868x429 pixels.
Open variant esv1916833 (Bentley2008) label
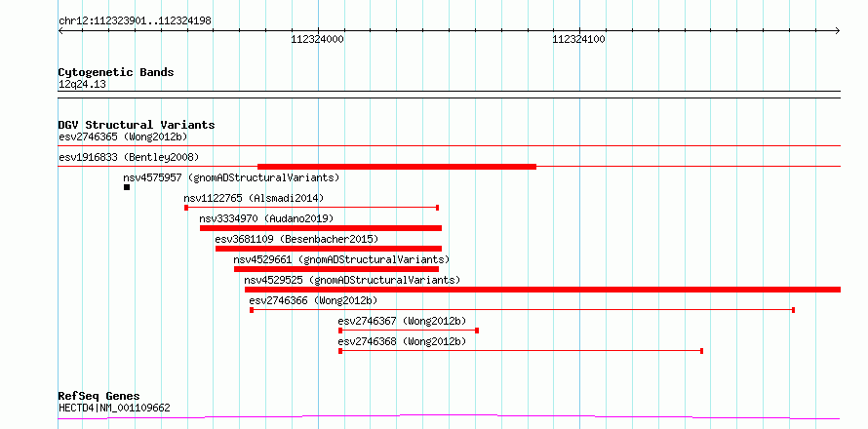(x=129, y=157)
